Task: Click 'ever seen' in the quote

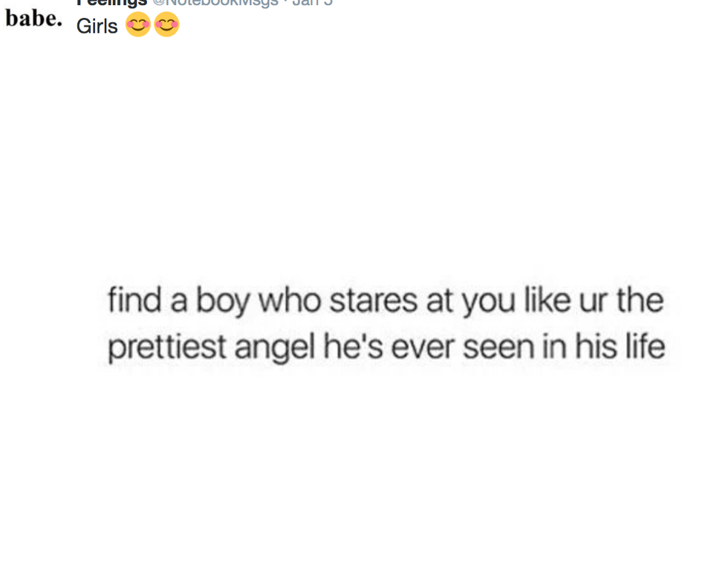Action: coord(463,349)
